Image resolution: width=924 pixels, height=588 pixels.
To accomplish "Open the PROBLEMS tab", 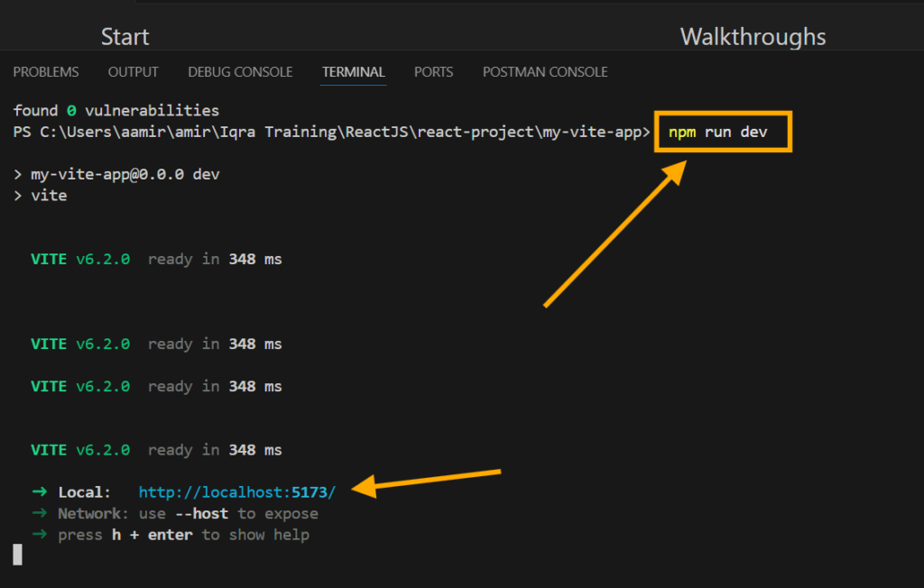I will tap(46, 72).
